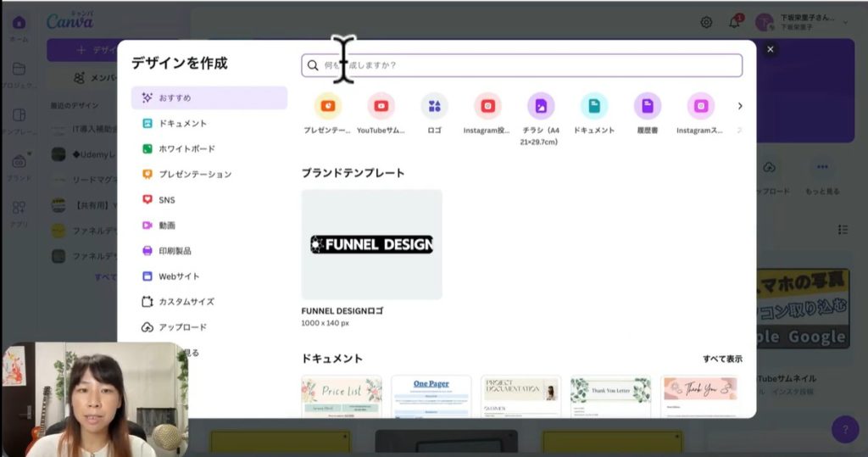Screen dimensions: 868x457
Task: Select おすすめ in the sidebar
Action: point(209,98)
